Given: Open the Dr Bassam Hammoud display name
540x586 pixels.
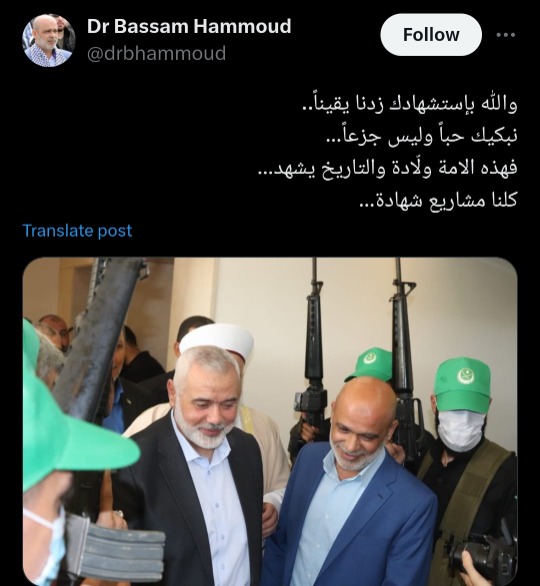Looking at the screenshot, I should 189,26.
